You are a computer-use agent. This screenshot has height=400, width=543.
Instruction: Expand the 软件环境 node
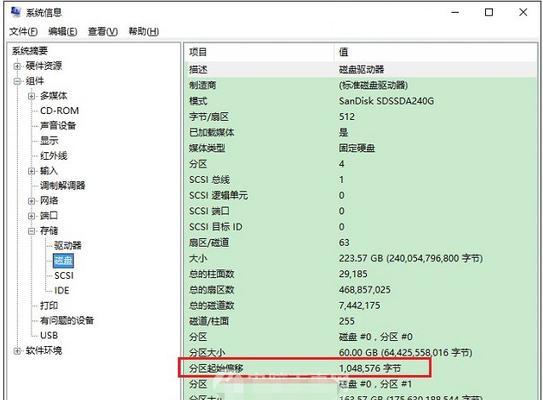click(17, 351)
